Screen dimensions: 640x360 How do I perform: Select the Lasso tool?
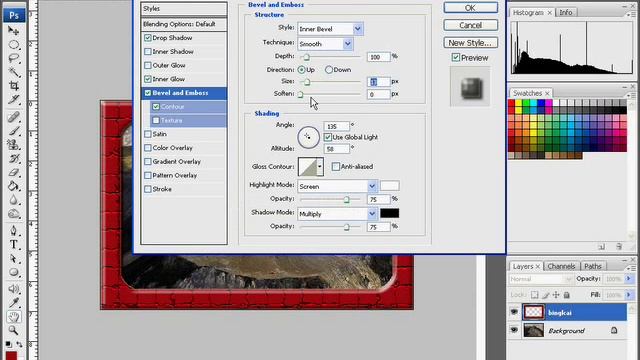13,58
